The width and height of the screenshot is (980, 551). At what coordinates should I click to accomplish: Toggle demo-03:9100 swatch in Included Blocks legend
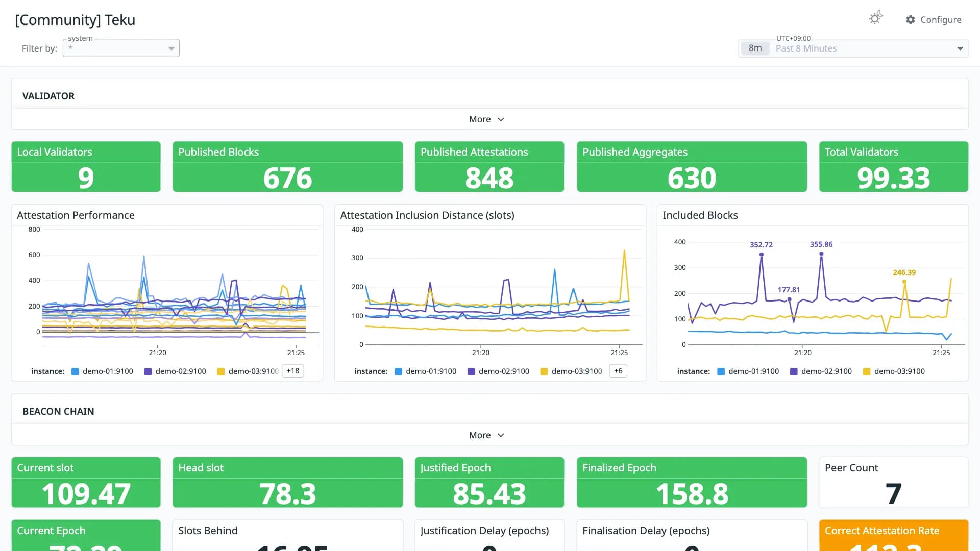(x=867, y=372)
